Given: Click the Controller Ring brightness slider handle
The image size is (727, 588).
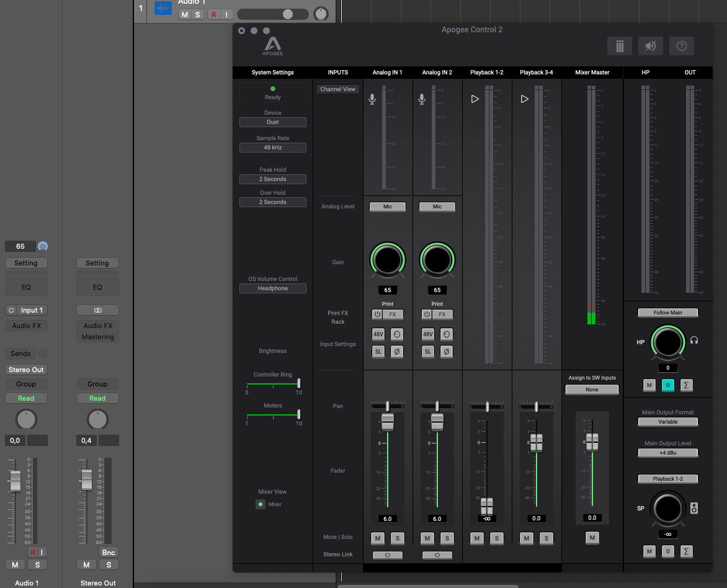Looking at the screenshot, I should point(299,383).
